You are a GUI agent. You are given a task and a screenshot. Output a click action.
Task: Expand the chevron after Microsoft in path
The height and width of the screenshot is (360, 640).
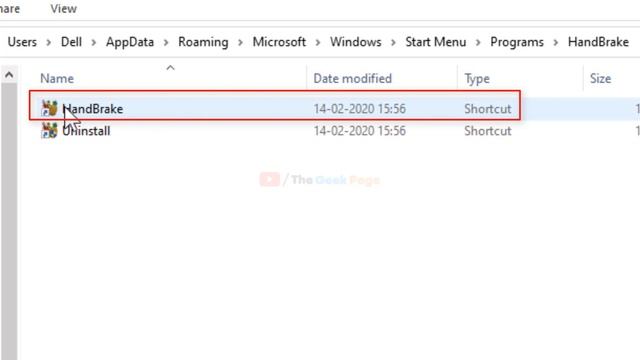click(x=318, y=42)
